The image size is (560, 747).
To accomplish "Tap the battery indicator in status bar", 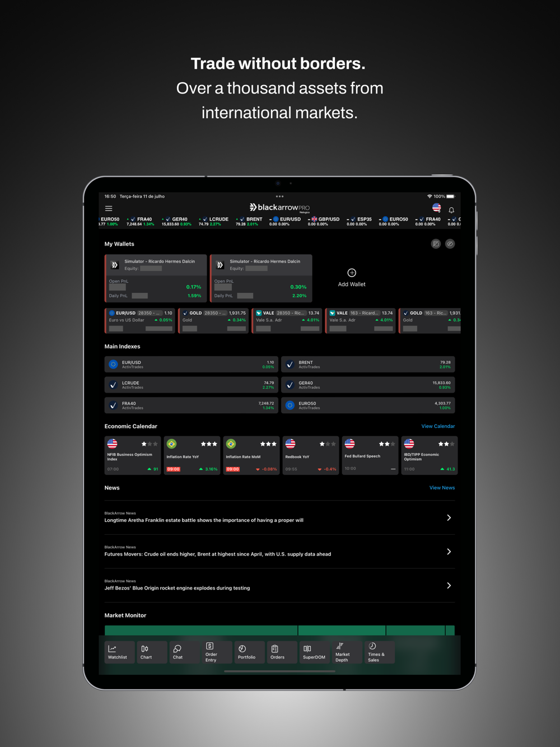I will point(451,197).
